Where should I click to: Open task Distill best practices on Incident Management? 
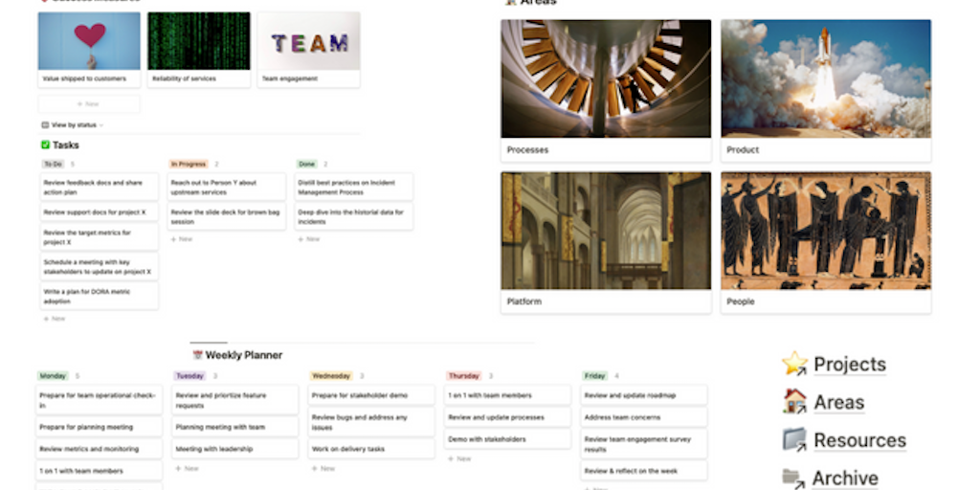[354, 188]
